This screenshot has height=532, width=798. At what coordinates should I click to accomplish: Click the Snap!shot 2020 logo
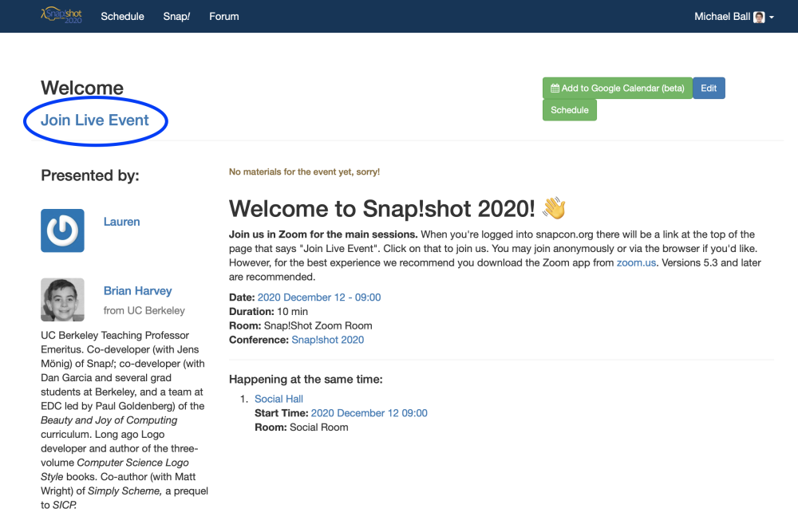click(x=61, y=15)
